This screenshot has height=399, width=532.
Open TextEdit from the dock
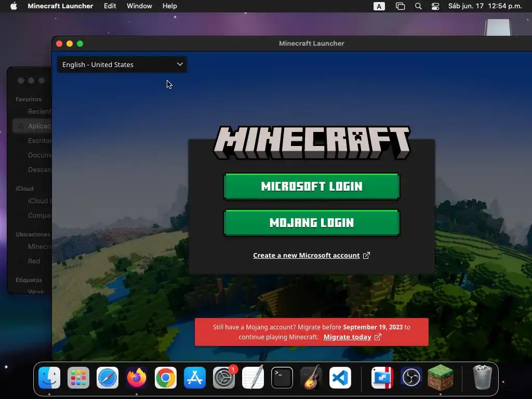click(253, 378)
